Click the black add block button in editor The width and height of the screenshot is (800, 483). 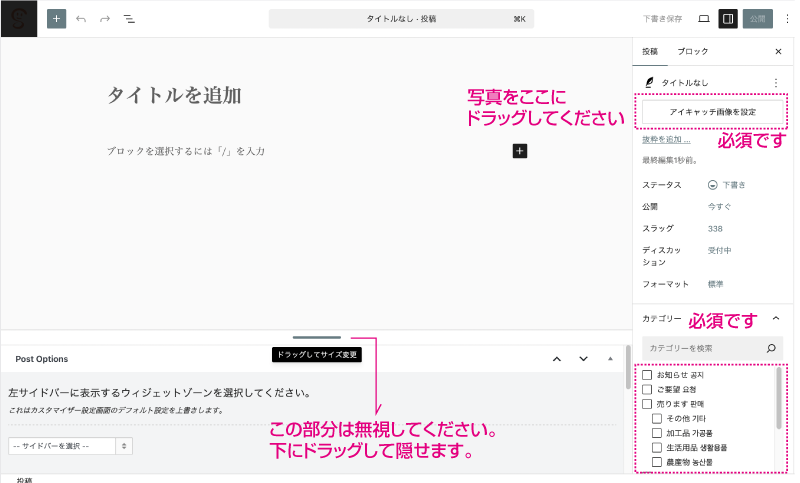[x=519, y=150]
